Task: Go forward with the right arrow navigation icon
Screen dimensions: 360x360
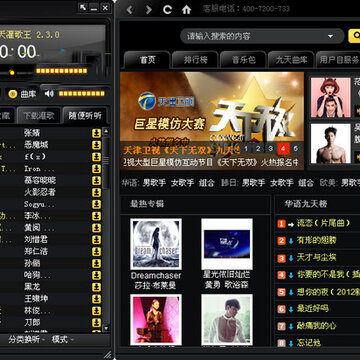Action: coord(148,10)
